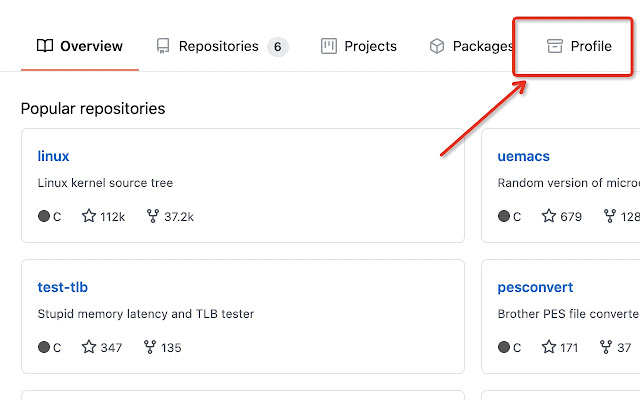This screenshot has width=640, height=400.
Task: Click the Packages cube icon
Action: (x=437, y=46)
